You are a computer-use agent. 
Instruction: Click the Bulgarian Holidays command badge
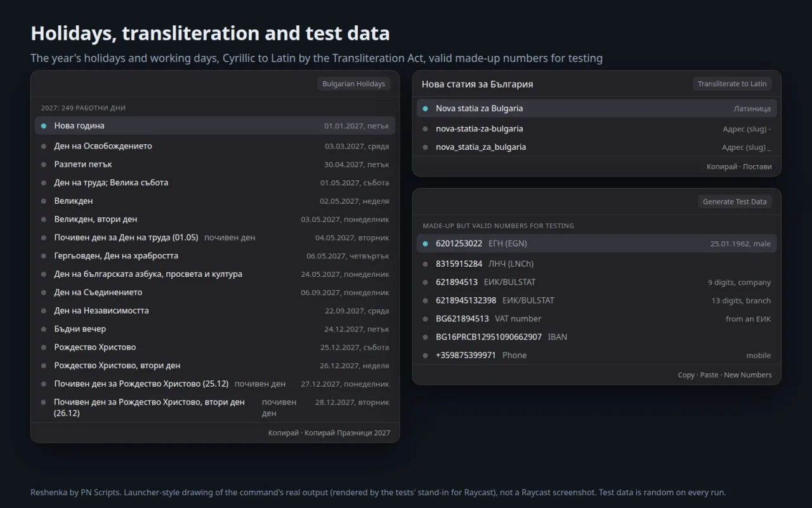(x=353, y=84)
